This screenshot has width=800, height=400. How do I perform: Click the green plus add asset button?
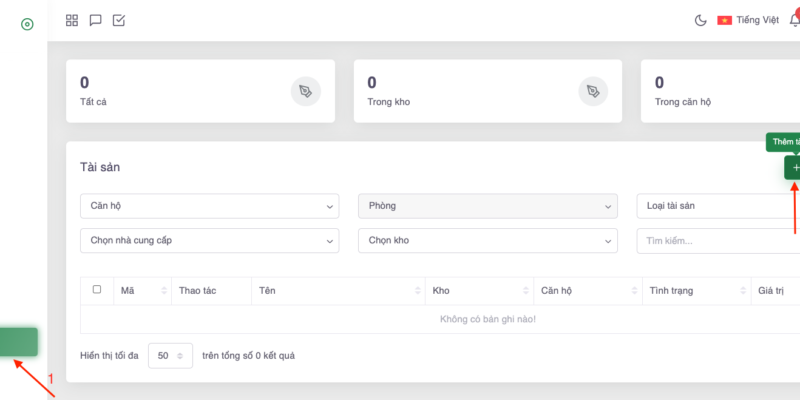(793, 168)
